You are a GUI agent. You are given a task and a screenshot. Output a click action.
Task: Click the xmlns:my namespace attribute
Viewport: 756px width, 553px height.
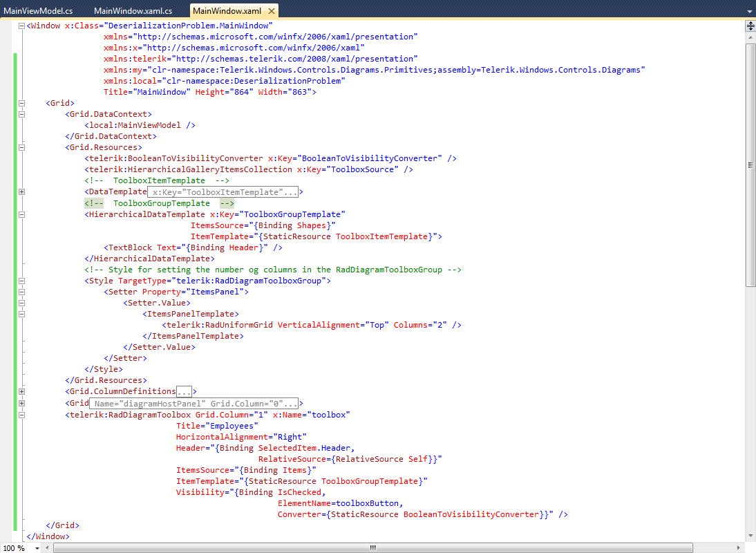coord(374,70)
